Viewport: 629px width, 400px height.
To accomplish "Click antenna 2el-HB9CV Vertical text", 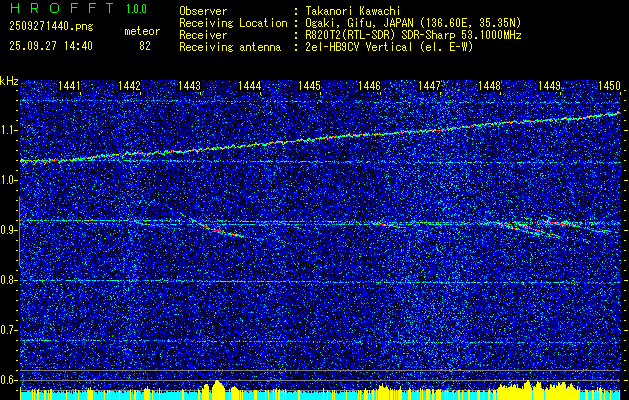I will 389,47.
